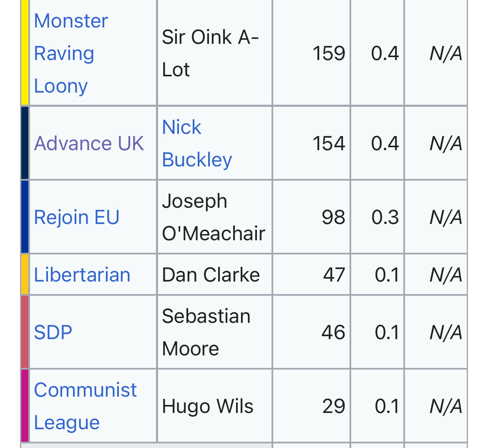Follow the Nick Buckley candidate link

click(x=196, y=143)
